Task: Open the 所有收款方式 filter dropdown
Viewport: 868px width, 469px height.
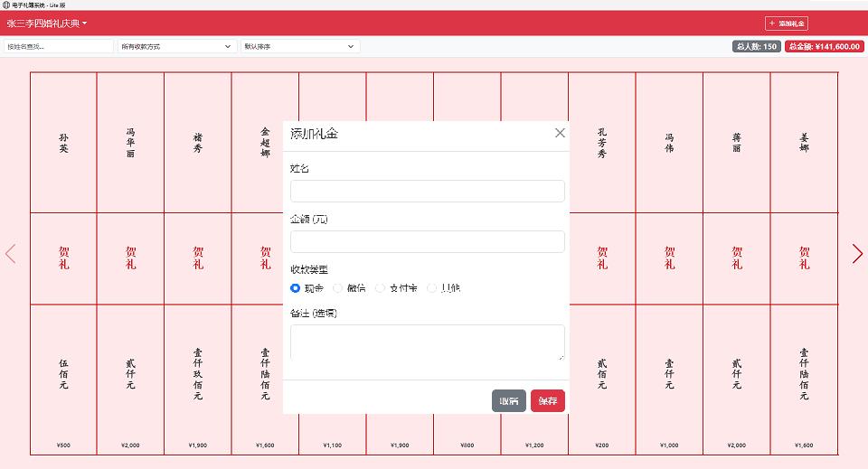Action: click(176, 46)
